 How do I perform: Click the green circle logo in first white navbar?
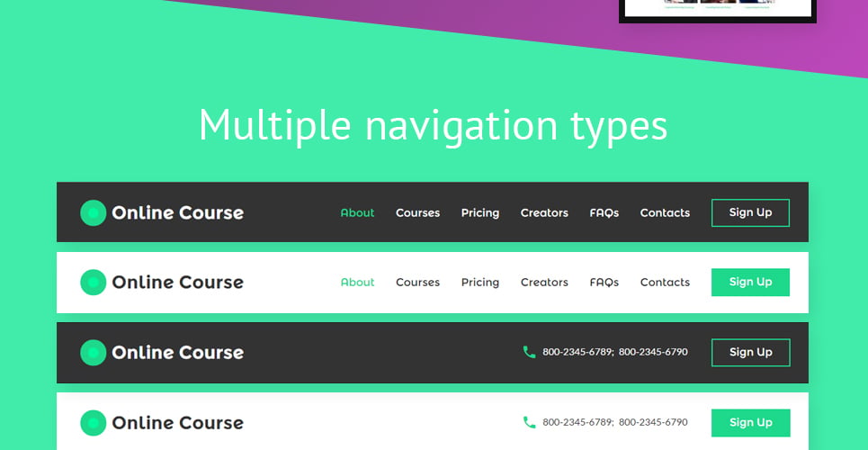click(x=93, y=282)
